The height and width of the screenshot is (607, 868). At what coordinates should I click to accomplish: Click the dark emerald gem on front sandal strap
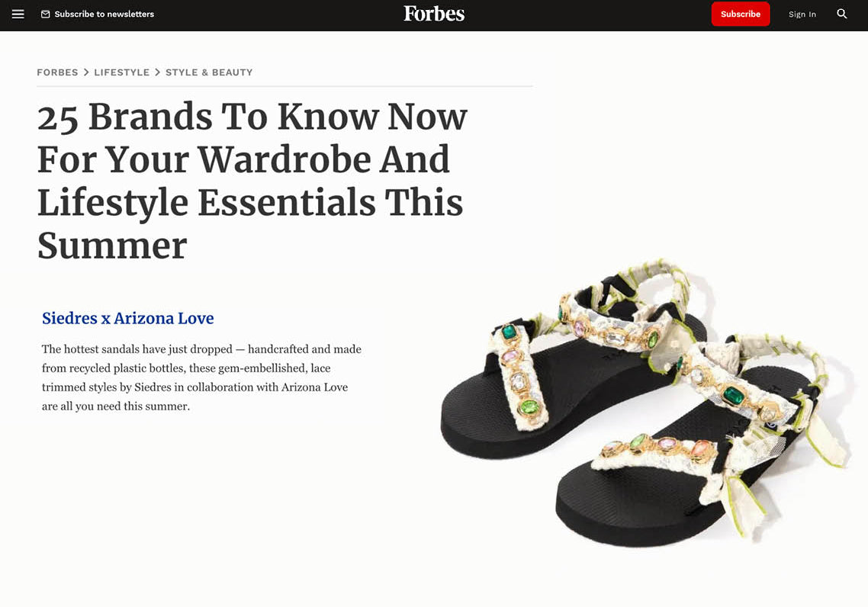pos(734,397)
